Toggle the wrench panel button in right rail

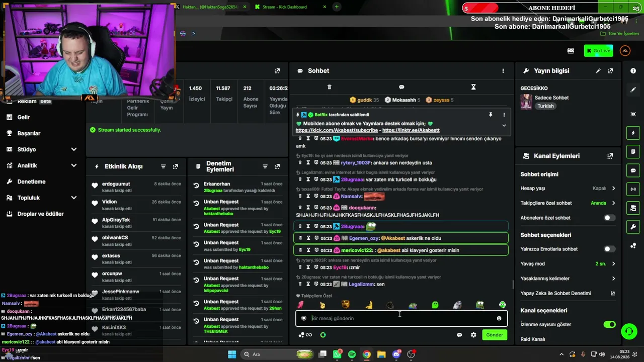(633, 227)
